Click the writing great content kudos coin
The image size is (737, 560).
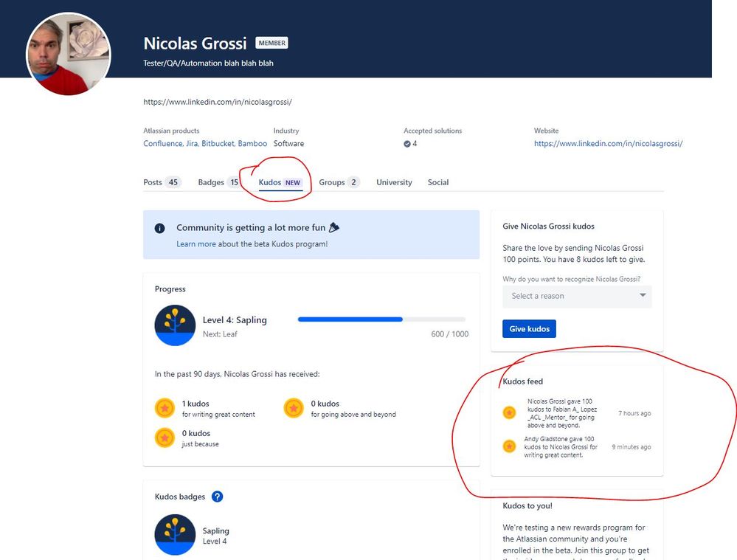[x=165, y=408]
